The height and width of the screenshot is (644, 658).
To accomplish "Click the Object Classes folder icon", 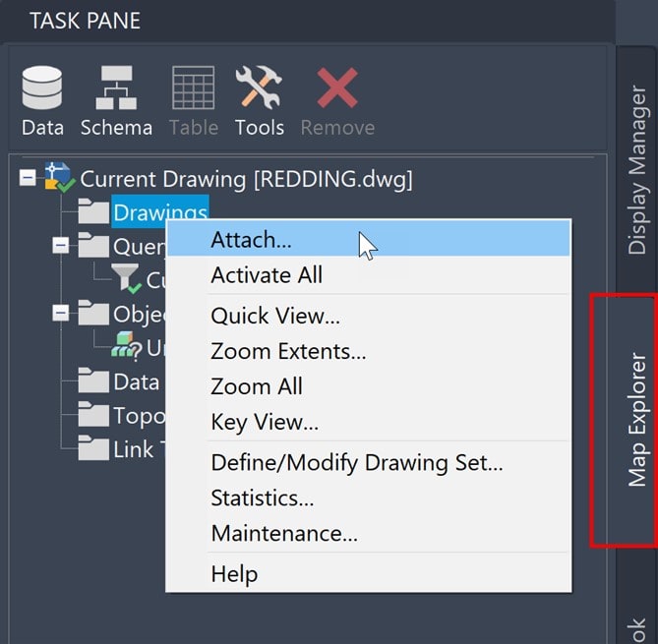I will point(93,313).
